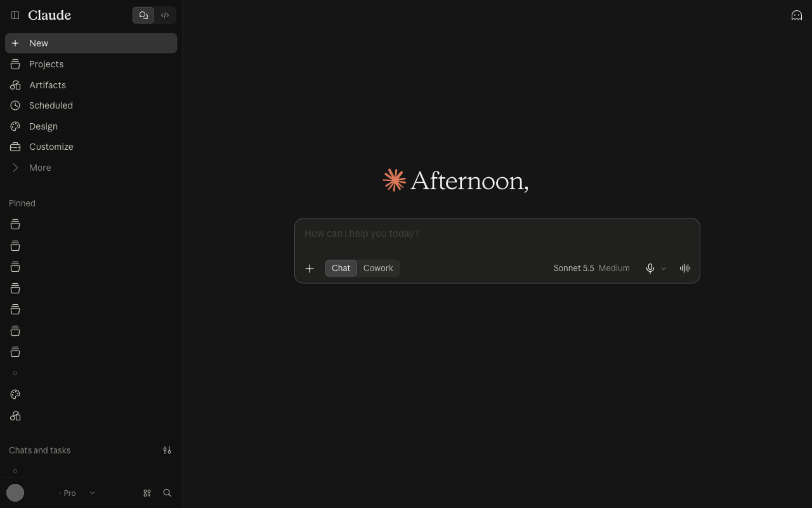Screen dimensions: 812x508
Task: Open the Customize page
Action: [x=91, y=147]
